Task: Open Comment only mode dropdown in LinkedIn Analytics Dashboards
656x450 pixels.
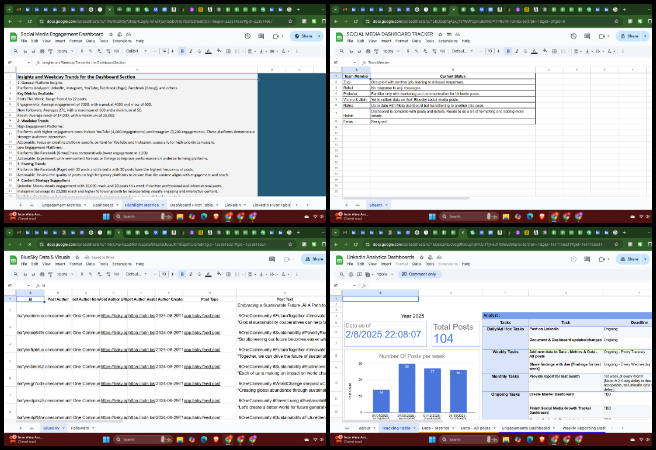Action: click(419, 274)
